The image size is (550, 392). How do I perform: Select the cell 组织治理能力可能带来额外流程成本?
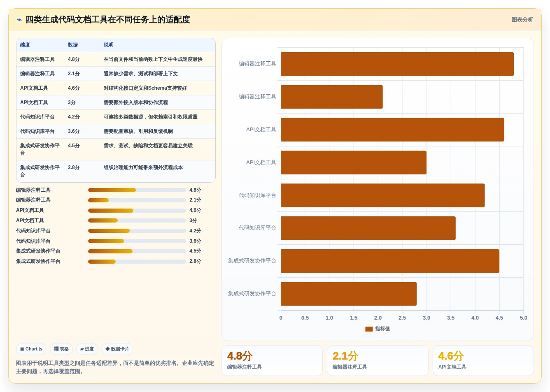pyautogui.click(x=143, y=167)
